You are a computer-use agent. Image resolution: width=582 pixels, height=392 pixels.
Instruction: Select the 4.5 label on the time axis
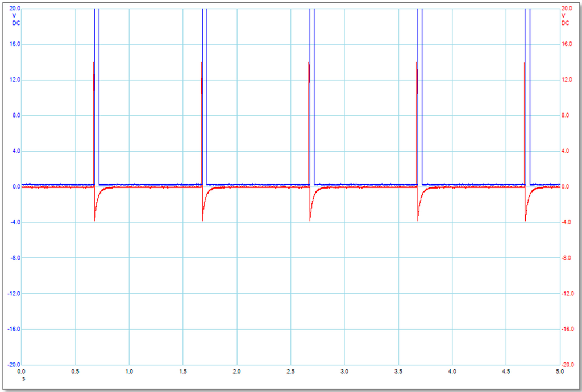506,372
